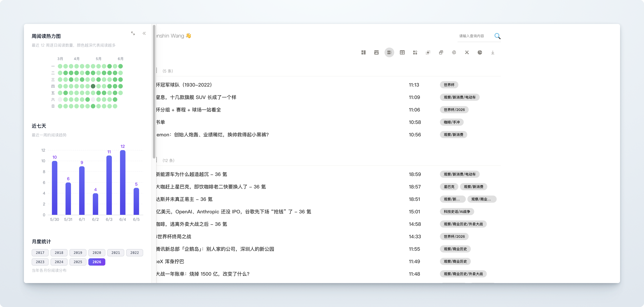Click the 6/4 bar with value 12
Image resolution: width=644 pixels, height=307 pixels.
[x=122, y=182]
